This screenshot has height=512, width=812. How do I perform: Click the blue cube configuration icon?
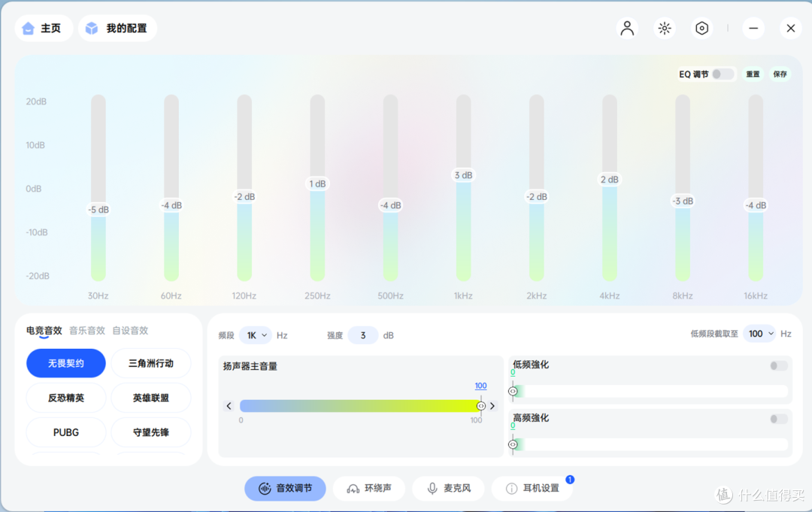pyautogui.click(x=92, y=28)
